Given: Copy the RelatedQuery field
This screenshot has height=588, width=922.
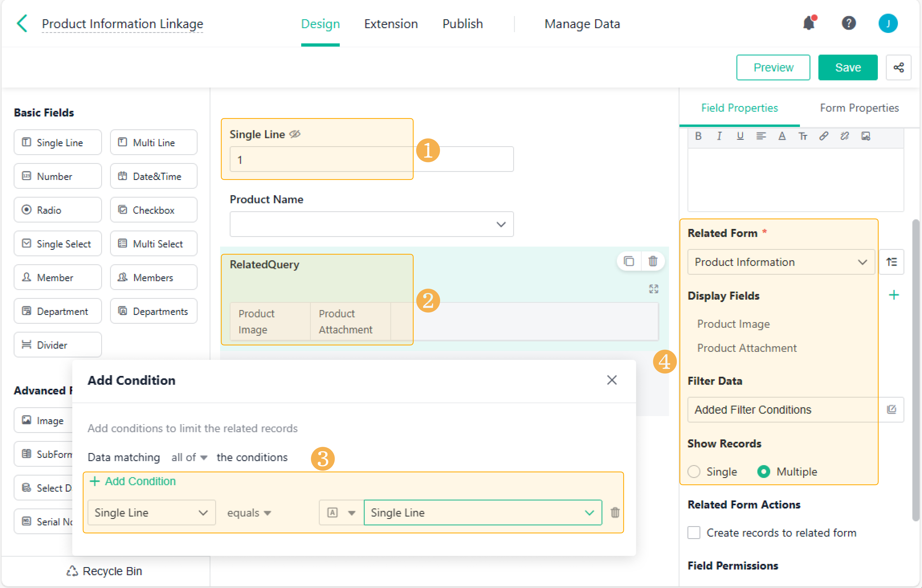Looking at the screenshot, I should (629, 261).
